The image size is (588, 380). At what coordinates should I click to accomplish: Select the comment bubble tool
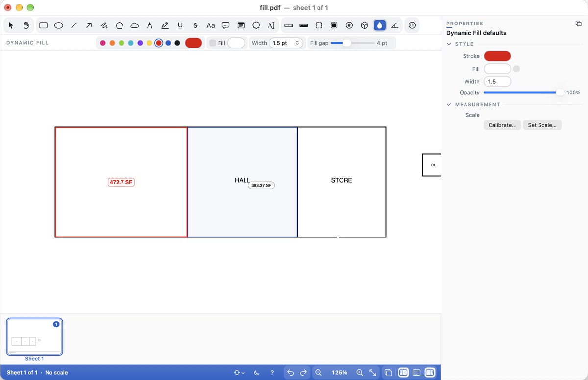click(x=226, y=25)
